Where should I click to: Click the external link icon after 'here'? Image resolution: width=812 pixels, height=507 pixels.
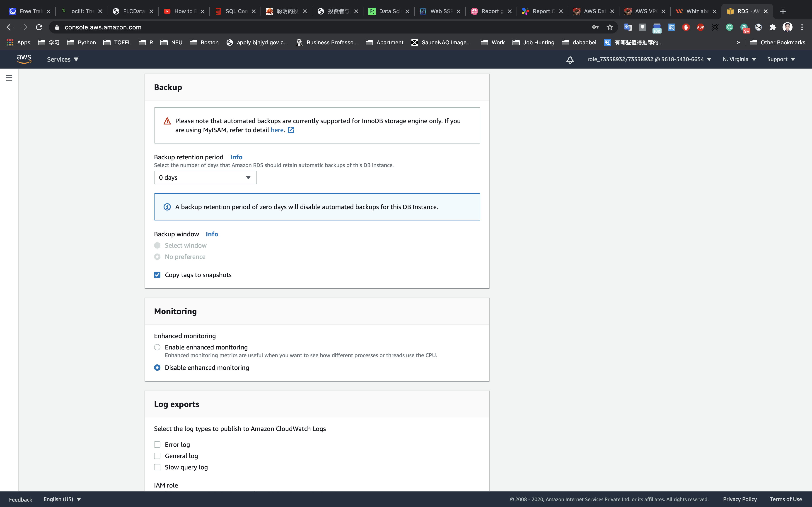(x=291, y=130)
